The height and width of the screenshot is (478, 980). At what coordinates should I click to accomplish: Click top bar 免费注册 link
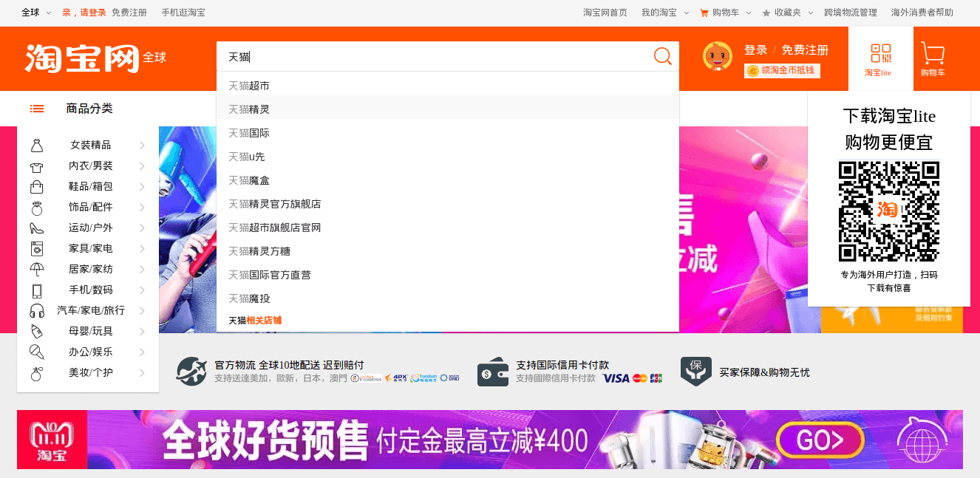[x=129, y=13]
